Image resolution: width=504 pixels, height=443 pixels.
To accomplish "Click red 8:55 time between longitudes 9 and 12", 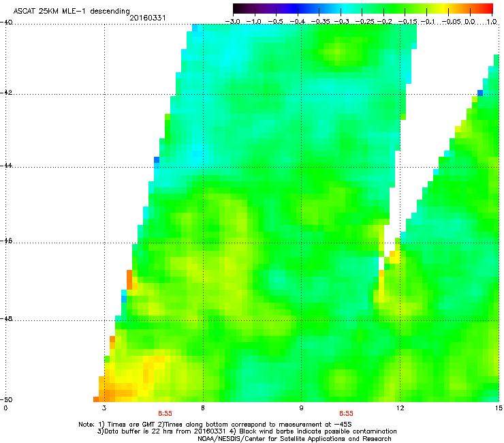I will [x=346, y=414].
